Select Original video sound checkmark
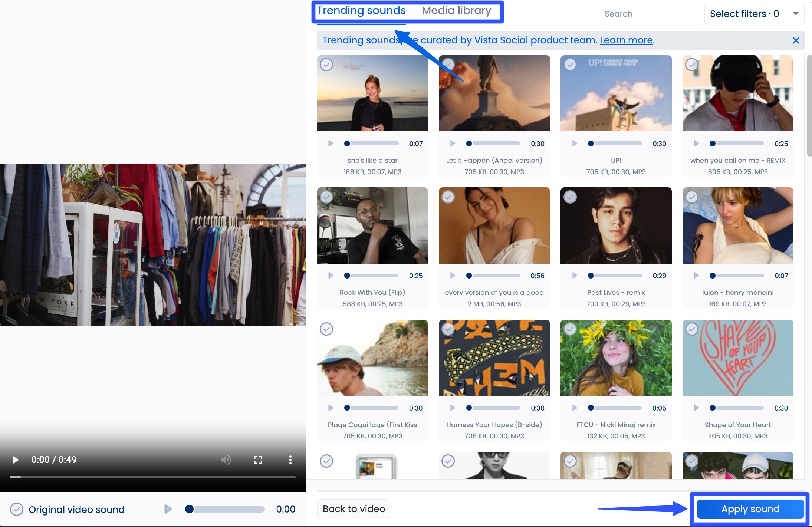Viewport: 812px width, 527px height. 17,509
